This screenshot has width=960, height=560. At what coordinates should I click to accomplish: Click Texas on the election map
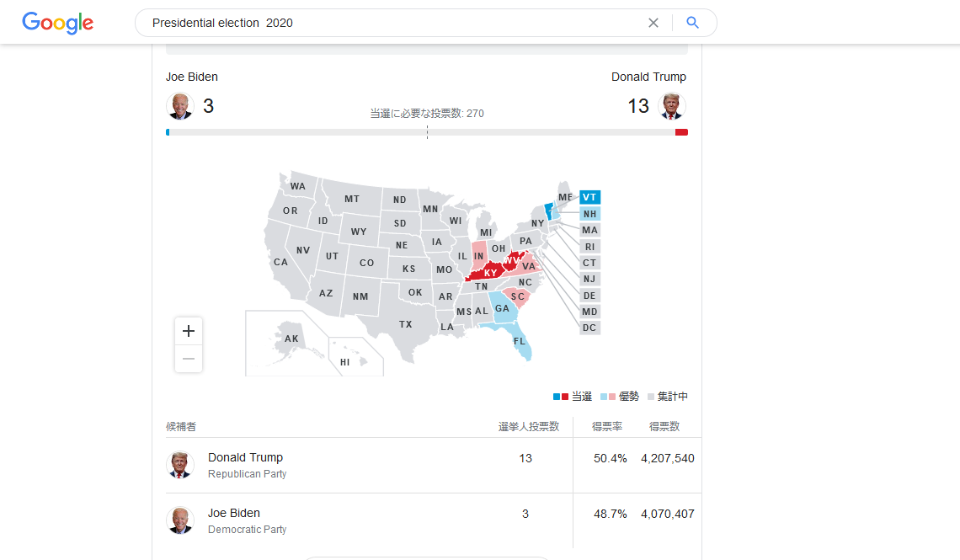click(405, 324)
